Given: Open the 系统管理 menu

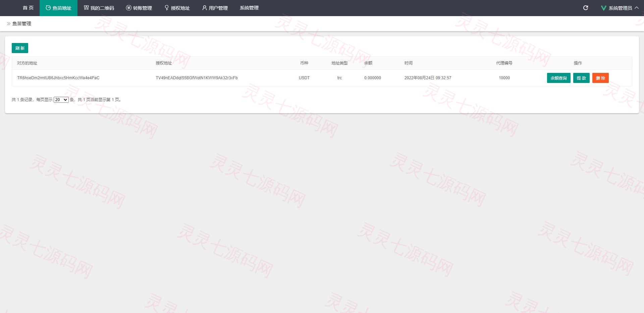Looking at the screenshot, I should [249, 8].
